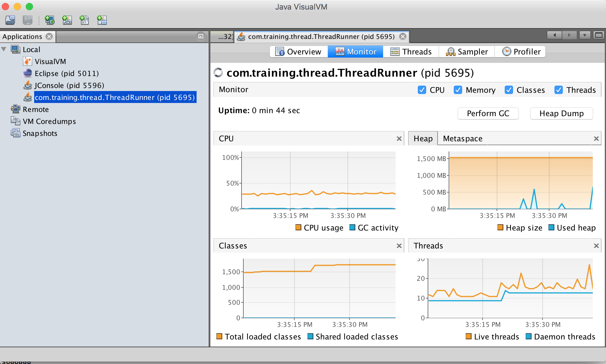Toggle the Memory monitor checkbox
The image size is (606, 364).
(458, 90)
